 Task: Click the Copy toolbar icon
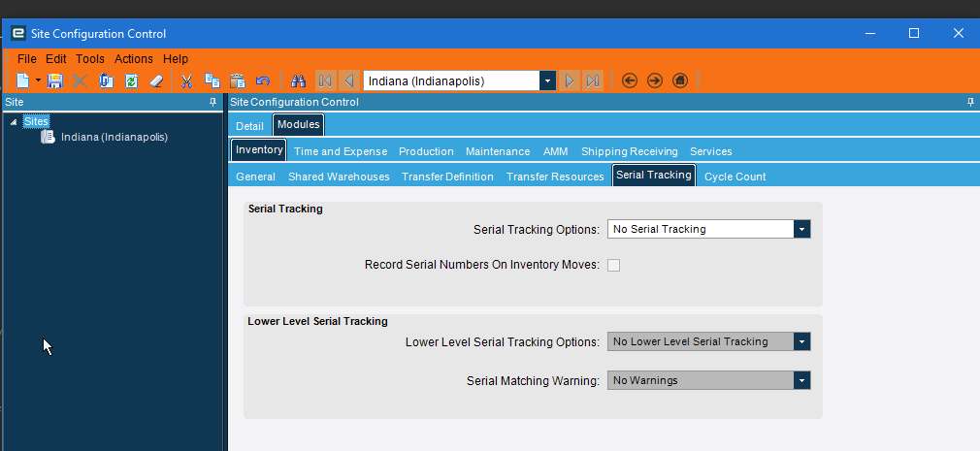(212, 81)
